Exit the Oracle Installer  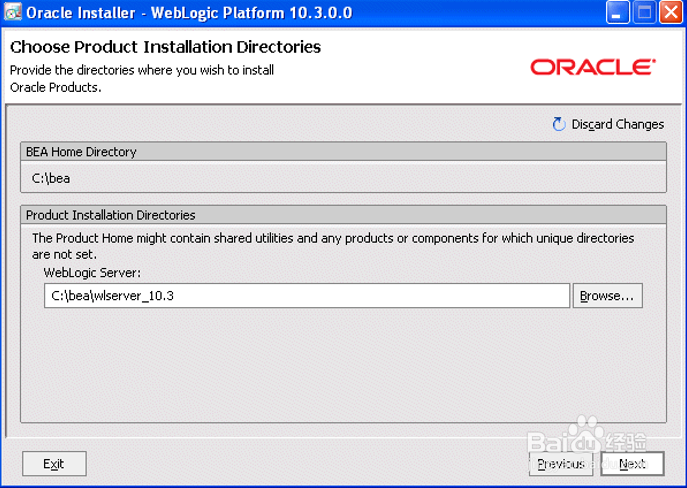pos(54,463)
